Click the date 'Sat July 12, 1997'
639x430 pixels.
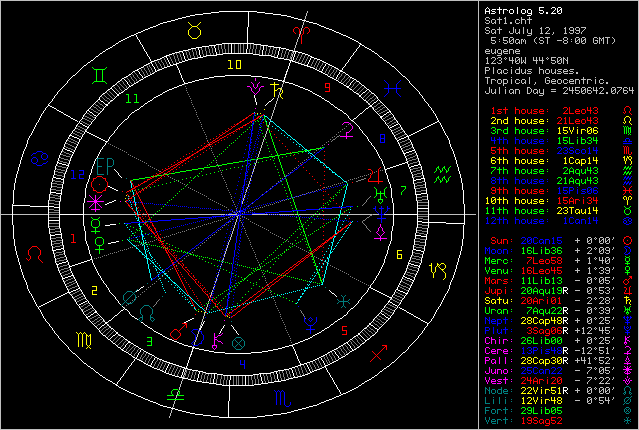pos(535,31)
